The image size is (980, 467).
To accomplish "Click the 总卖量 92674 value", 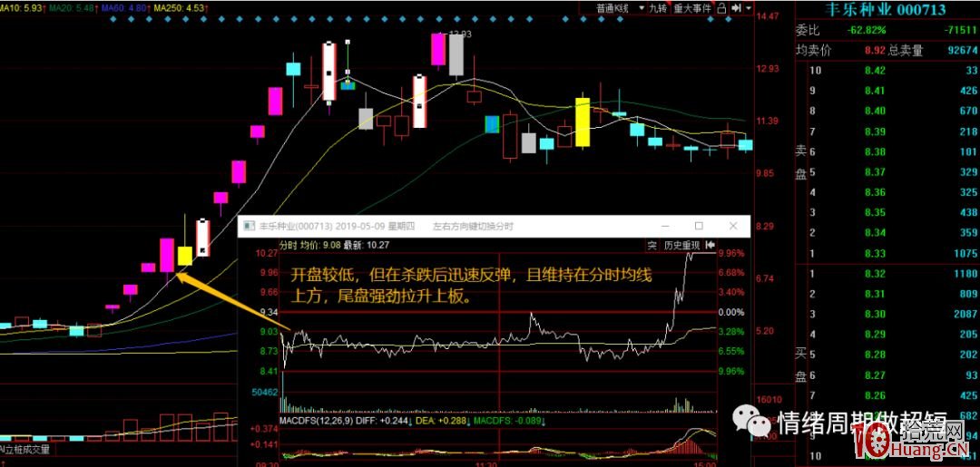I will pos(961,51).
